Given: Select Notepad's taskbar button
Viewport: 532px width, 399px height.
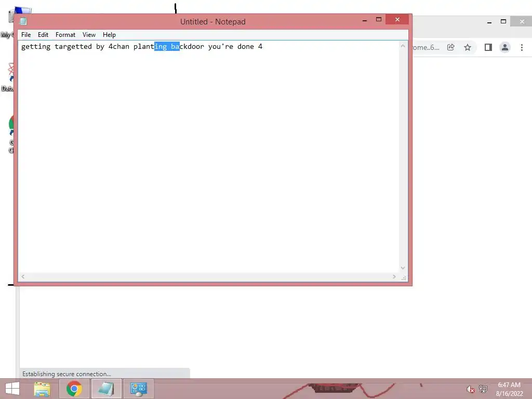Looking at the screenshot, I should click(x=106, y=389).
